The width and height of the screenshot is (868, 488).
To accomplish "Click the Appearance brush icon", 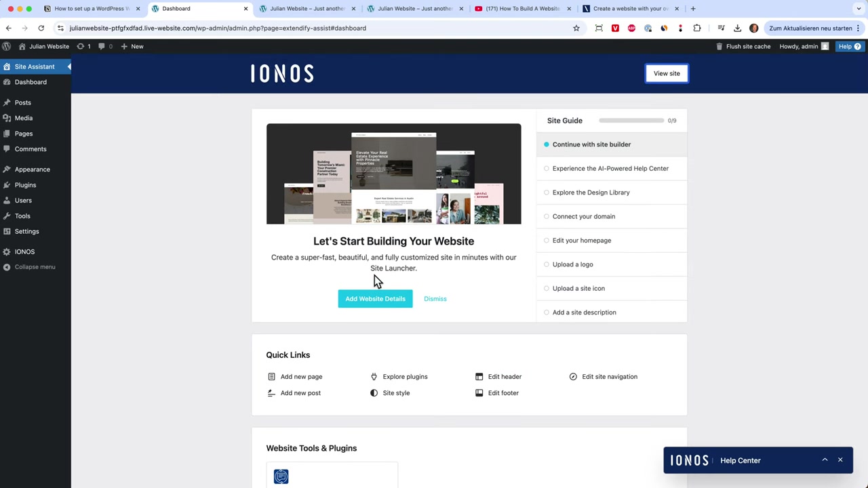I will (7, 169).
